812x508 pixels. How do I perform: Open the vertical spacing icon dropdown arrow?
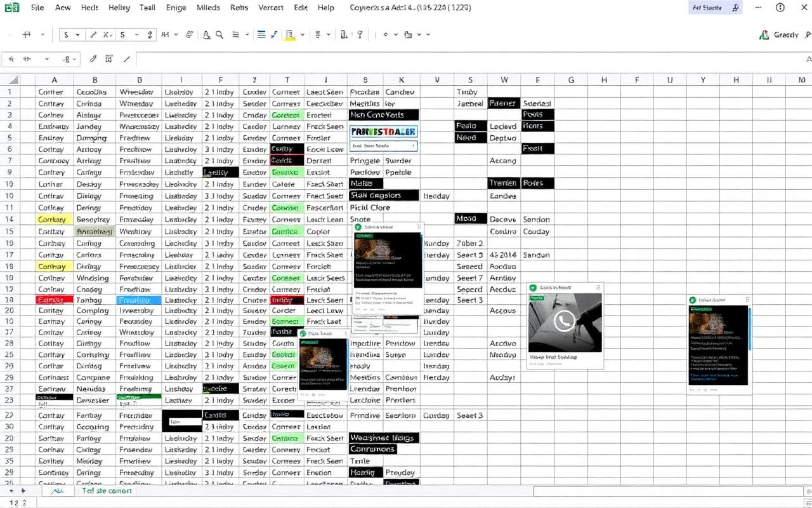coord(328,35)
